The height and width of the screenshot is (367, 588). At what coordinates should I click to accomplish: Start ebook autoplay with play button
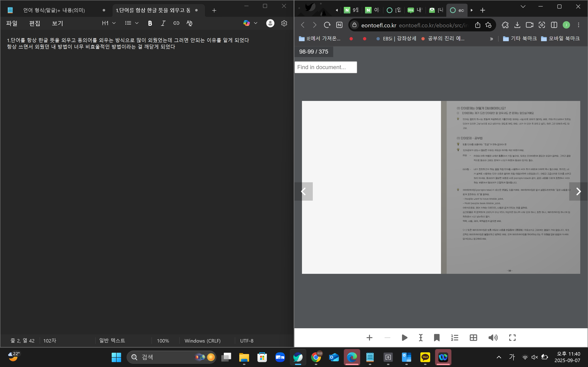tap(404, 338)
